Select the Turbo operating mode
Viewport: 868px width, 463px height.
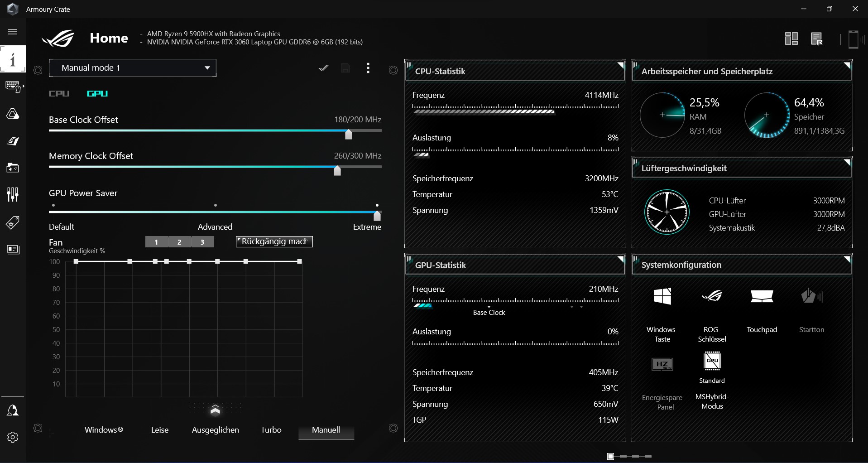[x=271, y=430]
